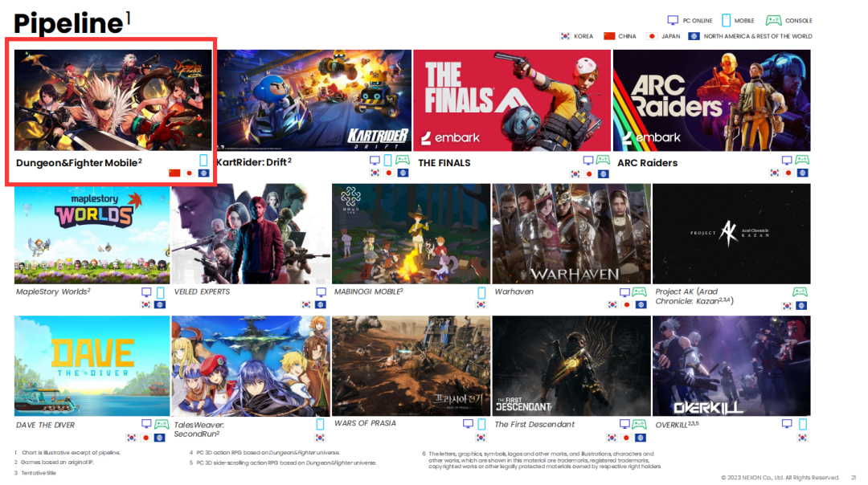Image resolution: width=868 pixels, height=485 pixels.
Task: Click console icon next to KartRider: Drift
Action: (x=403, y=160)
